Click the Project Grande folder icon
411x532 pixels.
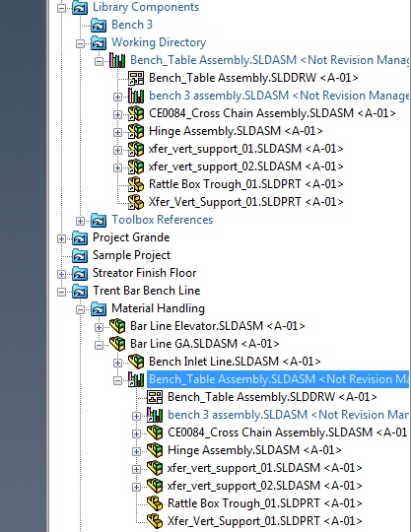pyautogui.click(x=80, y=237)
